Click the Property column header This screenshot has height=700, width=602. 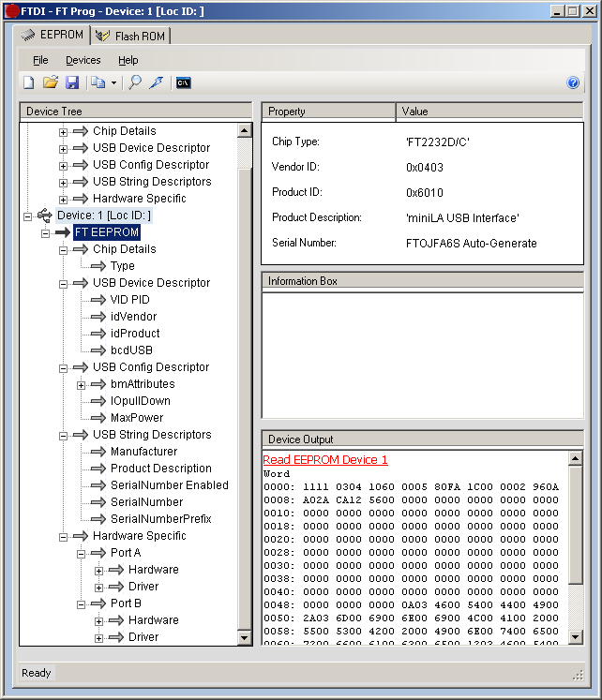328,112
